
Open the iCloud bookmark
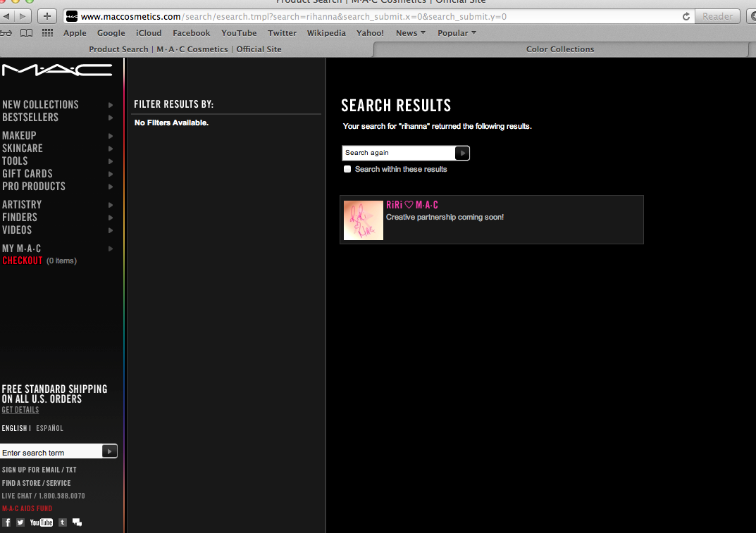point(149,33)
